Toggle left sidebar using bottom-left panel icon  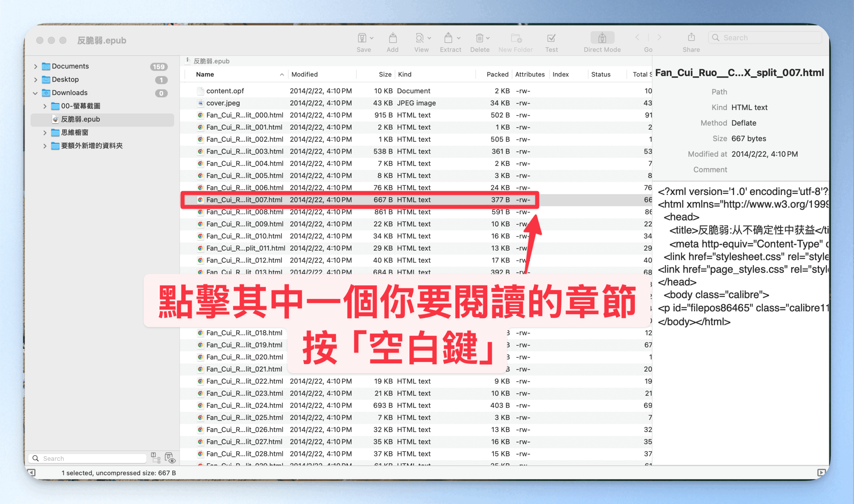tap(31, 472)
